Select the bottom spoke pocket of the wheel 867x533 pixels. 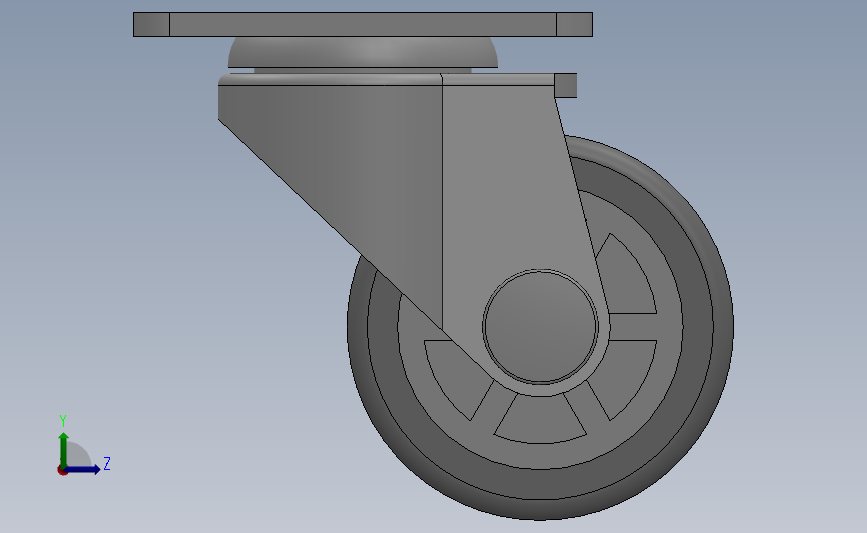tap(540, 420)
